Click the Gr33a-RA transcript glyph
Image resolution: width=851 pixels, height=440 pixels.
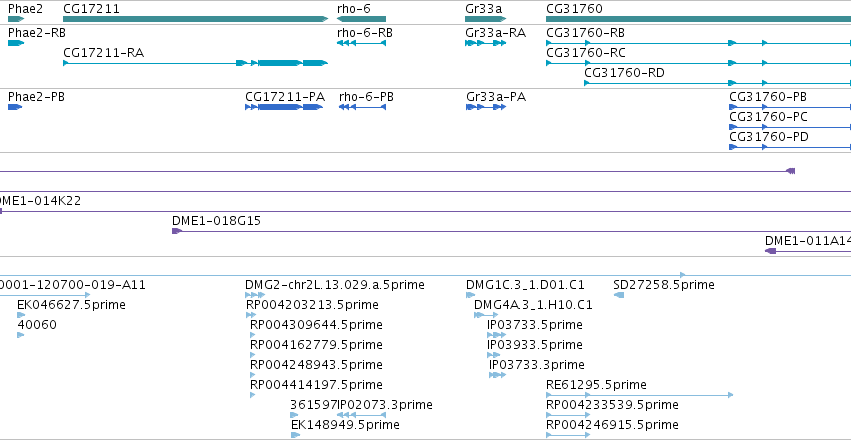point(485,43)
